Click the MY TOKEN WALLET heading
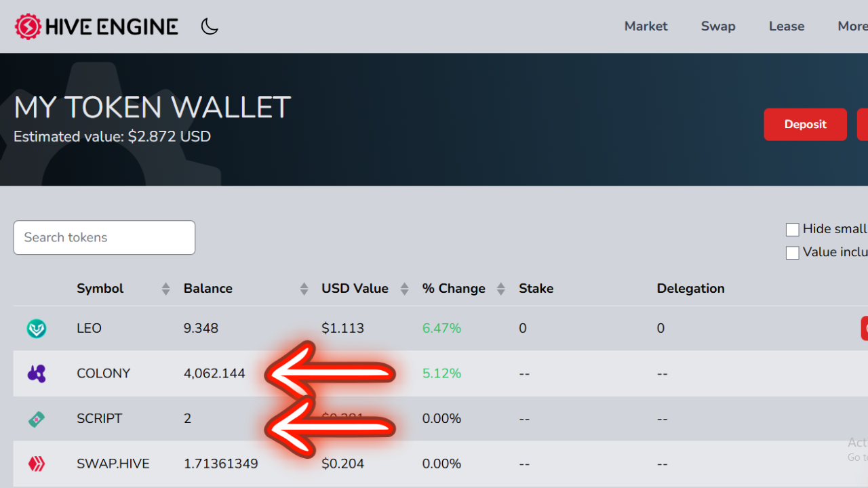This screenshot has width=868, height=488. click(153, 108)
